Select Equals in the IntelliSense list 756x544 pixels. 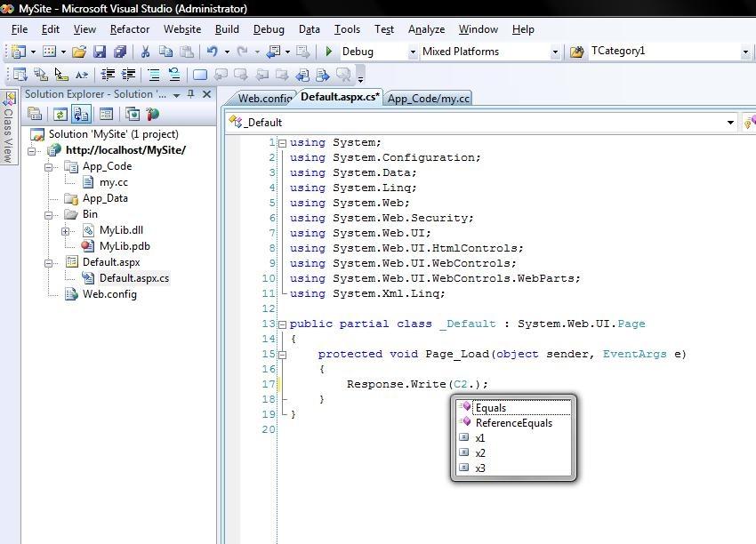pyautogui.click(x=513, y=408)
